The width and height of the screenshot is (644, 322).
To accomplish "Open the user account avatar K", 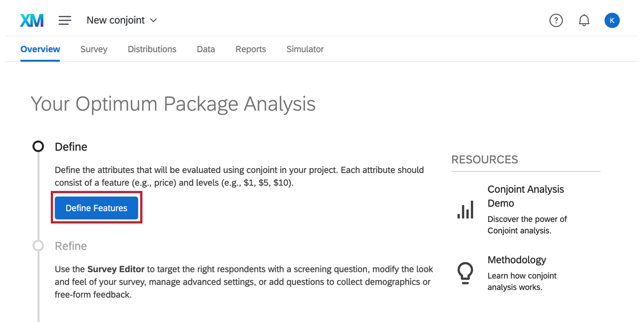I will [x=612, y=20].
